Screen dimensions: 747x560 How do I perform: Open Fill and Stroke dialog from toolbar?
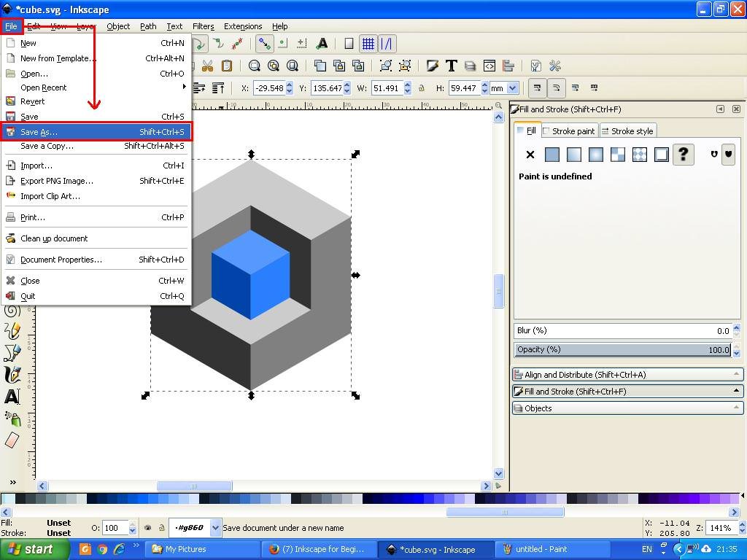432,66
